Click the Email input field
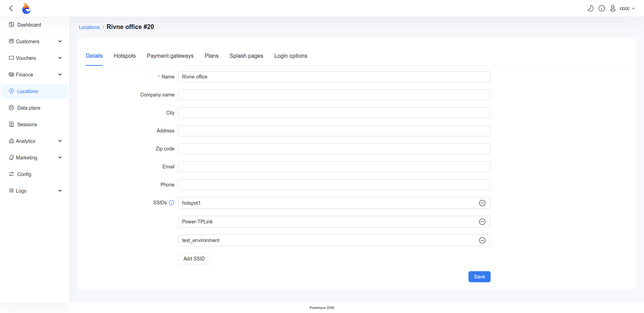 [x=334, y=167]
